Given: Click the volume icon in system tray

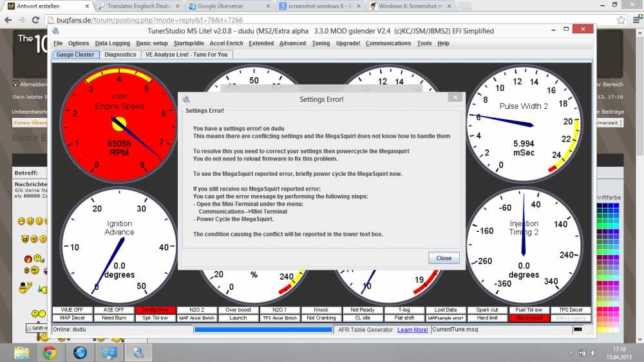Looking at the screenshot, I should [593, 352].
